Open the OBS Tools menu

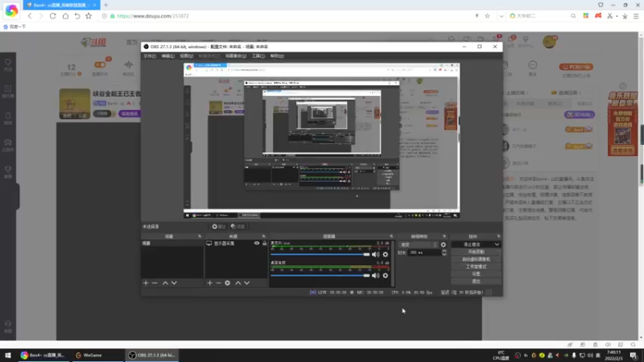[258, 56]
